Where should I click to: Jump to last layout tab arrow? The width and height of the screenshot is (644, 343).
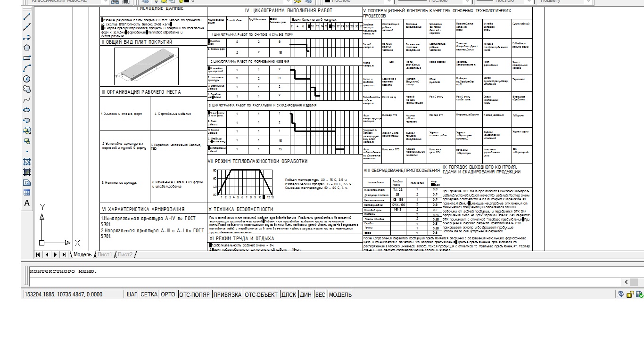pos(64,254)
